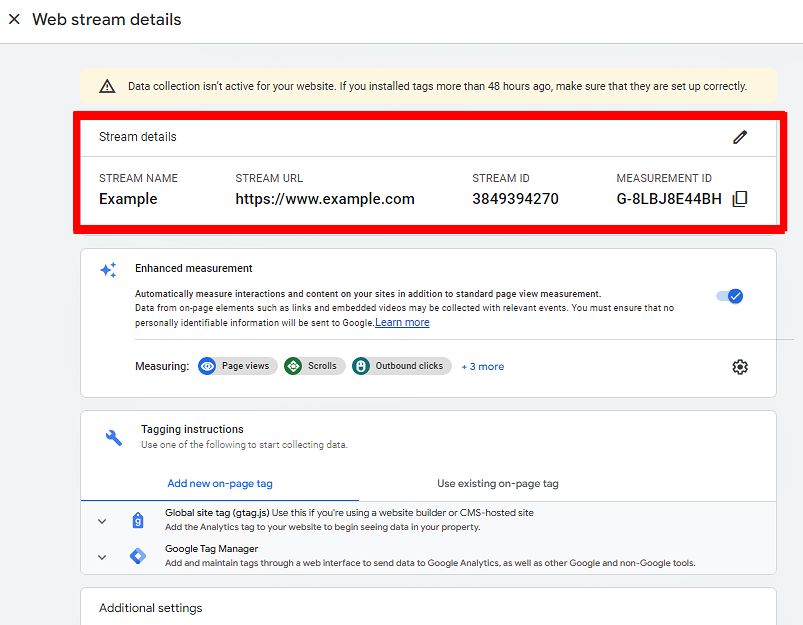The width and height of the screenshot is (803, 625).
Task: Click the Google Tag Manager diamond icon
Action: click(x=138, y=556)
